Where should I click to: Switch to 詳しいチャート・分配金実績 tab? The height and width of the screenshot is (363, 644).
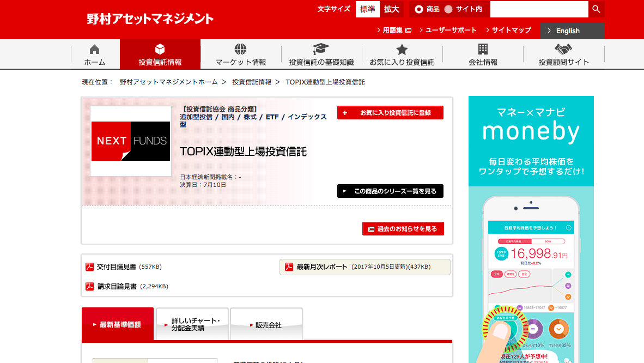pos(192,324)
